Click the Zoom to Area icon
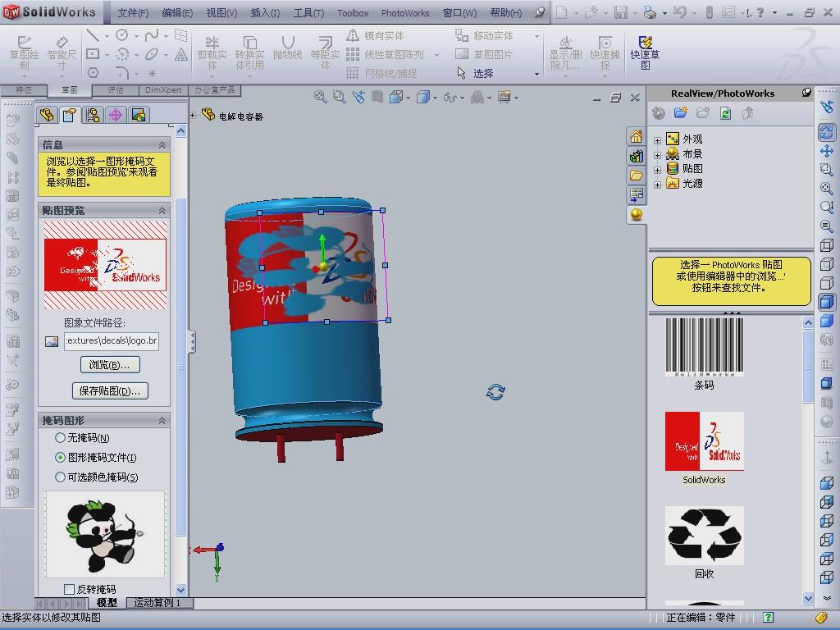The height and width of the screenshot is (630, 840). tap(339, 97)
